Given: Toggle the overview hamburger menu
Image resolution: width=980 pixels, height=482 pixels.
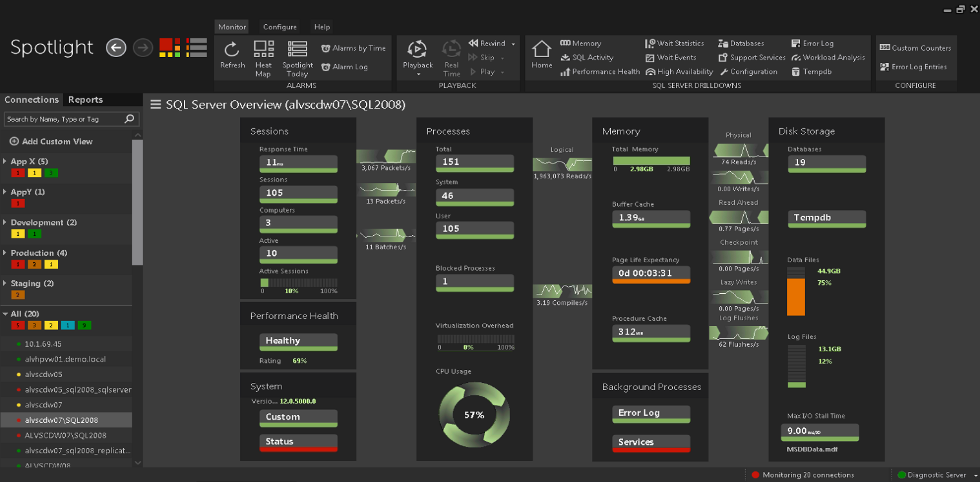Looking at the screenshot, I should [x=155, y=104].
